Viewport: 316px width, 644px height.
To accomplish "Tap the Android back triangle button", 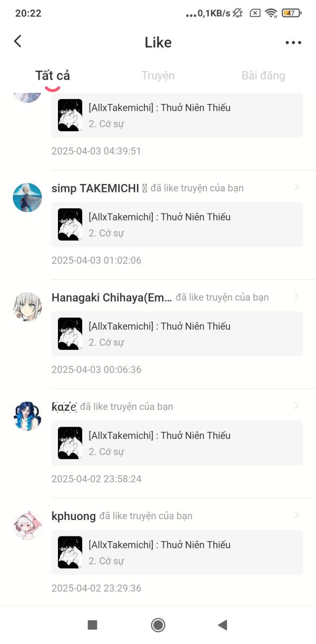I will [x=222, y=625].
